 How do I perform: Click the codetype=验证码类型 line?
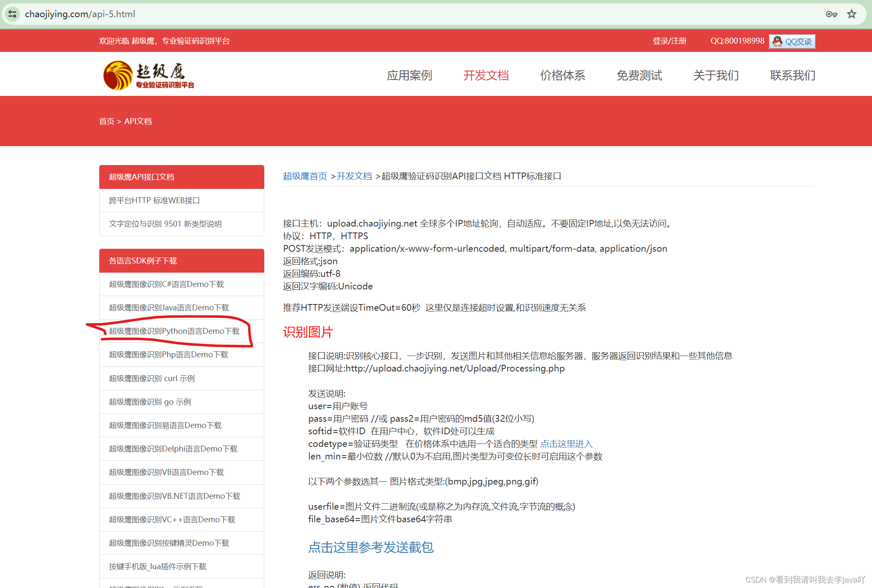450,444
